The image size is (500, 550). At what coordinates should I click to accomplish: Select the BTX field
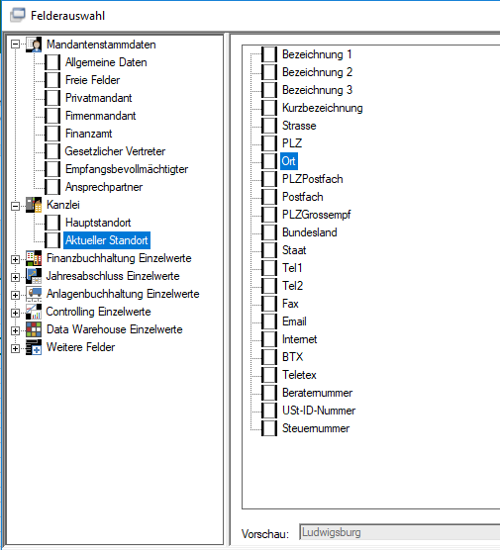click(292, 357)
